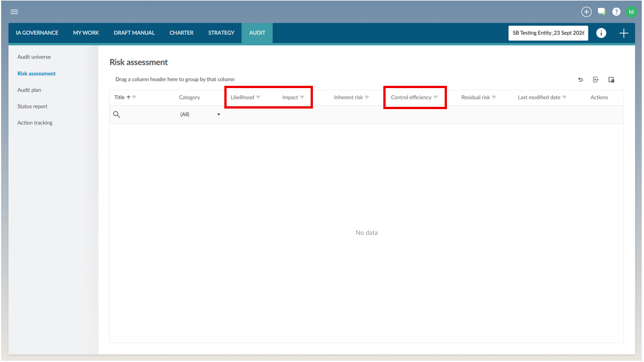
Task: Click the plus icon in the navigation bar
Action: tap(624, 33)
